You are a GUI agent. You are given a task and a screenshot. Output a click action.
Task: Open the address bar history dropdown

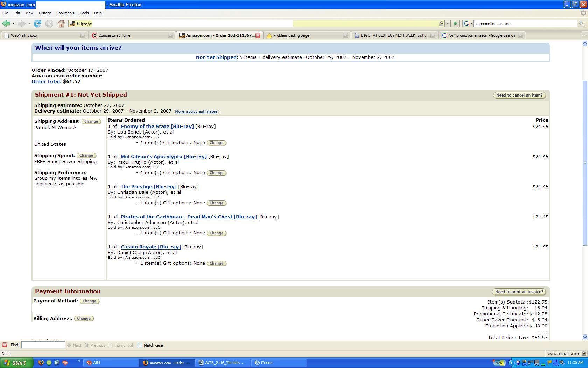pos(448,23)
